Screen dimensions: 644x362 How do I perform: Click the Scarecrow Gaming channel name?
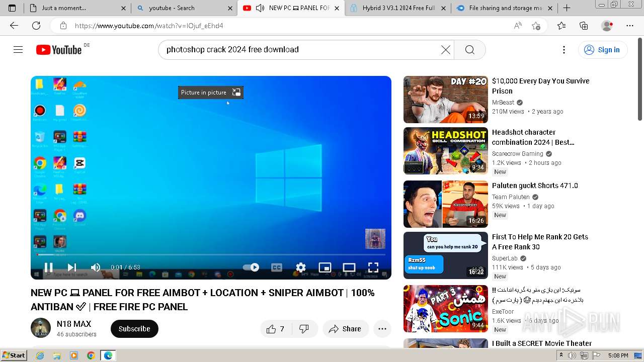coord(518,154)
